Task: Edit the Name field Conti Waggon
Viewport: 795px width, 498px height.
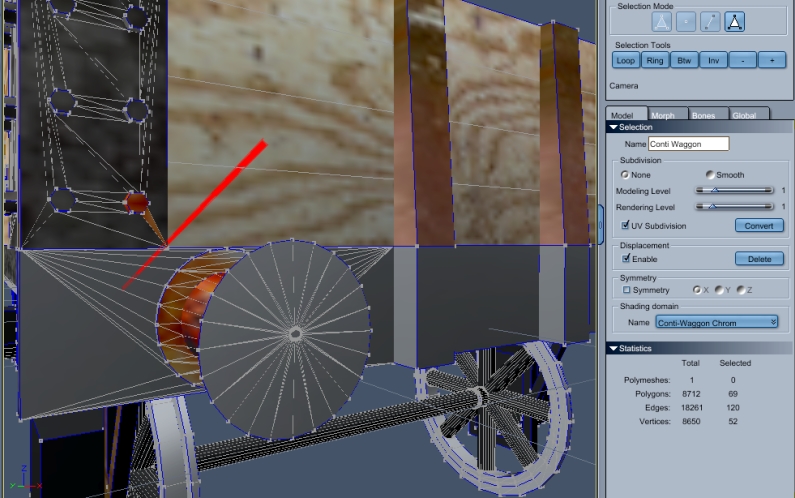Action: tap(689, 144)
